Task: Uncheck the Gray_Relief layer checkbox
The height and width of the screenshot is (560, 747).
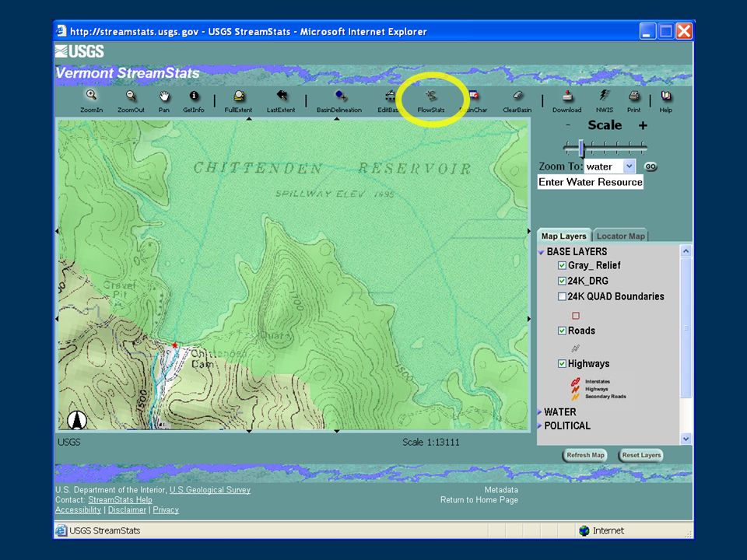Action: pyautogui.click(x=562, y=266)
